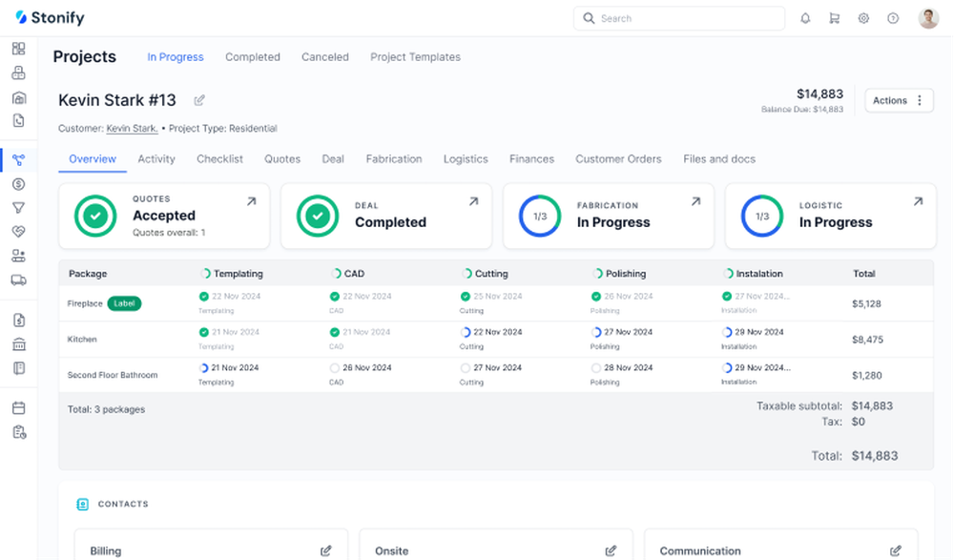Expand the Fabrication In Progress card arrow
The width and height of the screenshot is (954, 560).
[695, 202]
